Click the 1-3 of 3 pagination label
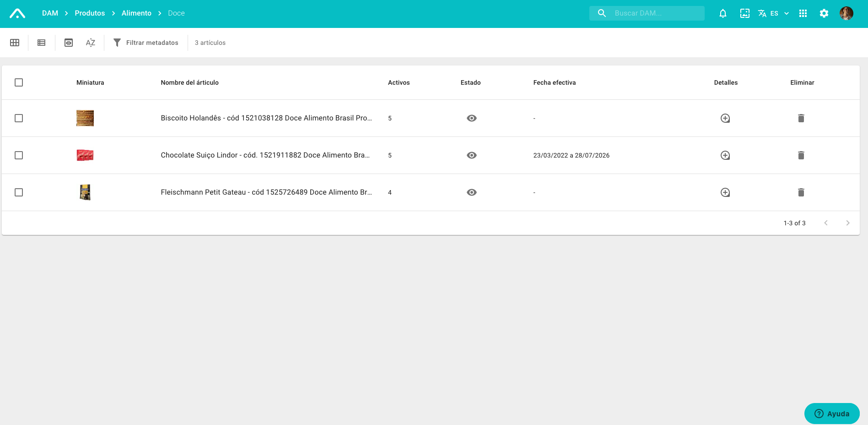This screenshot has width=868, height=425. coord(795,223)
